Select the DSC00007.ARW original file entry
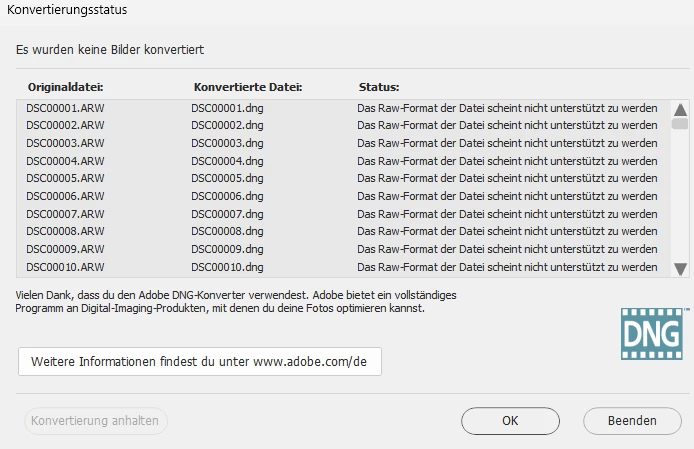This screenshot has width=694, height=449. pos(65,214)
